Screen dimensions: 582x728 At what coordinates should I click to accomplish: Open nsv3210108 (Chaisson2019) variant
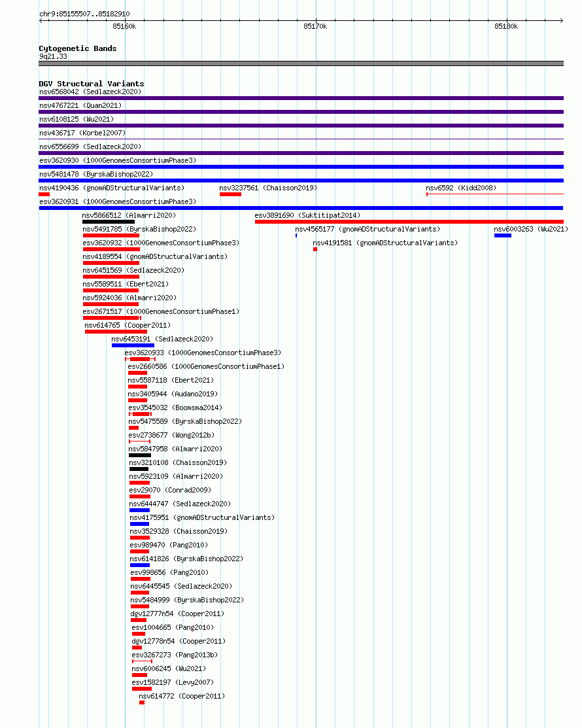tap(179, 463)
